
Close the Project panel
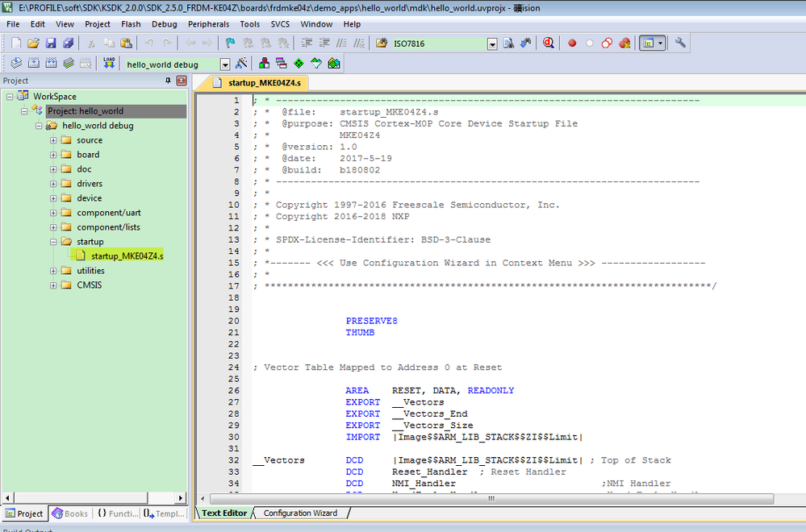pos(182,81)
